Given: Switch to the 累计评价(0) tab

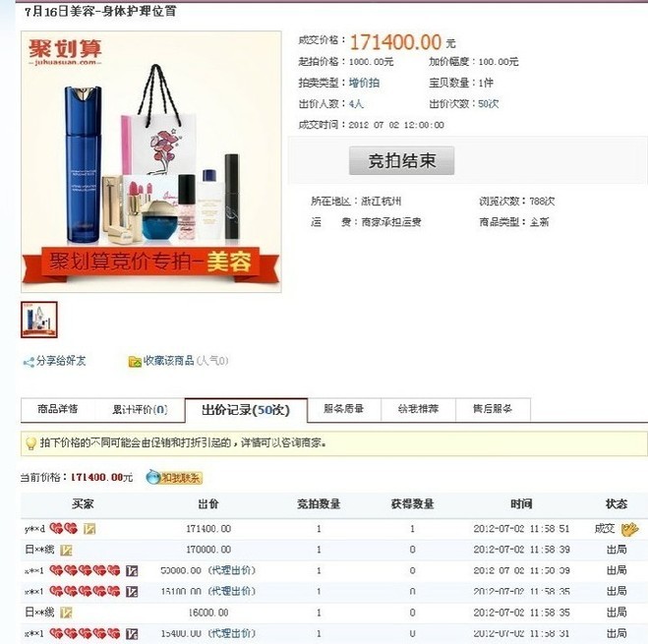Looking at the screenshot, I should (140, 410).
